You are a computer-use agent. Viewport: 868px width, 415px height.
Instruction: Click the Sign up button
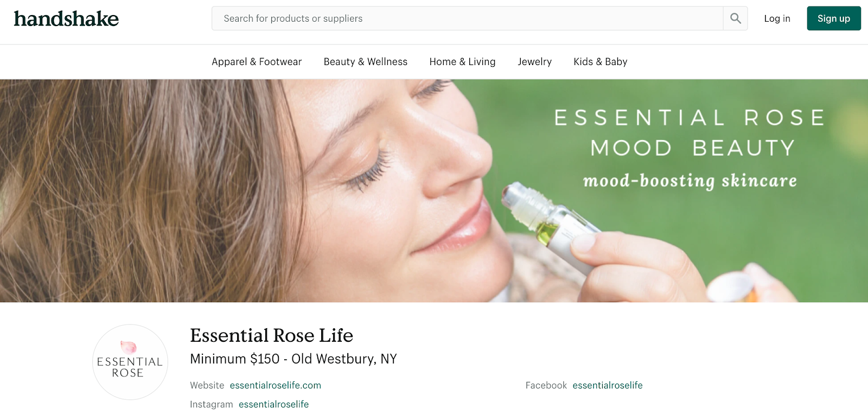[834, 18]
